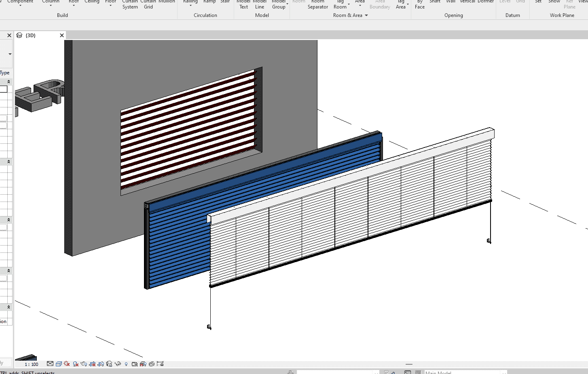The width and height of the screenshot is (588, 374).
Task: Toggle Sun Path icon in view bar
Action: pos(67,364)
